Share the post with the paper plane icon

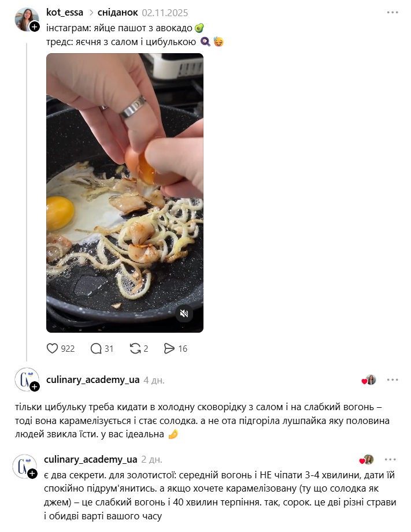[169, 348]
